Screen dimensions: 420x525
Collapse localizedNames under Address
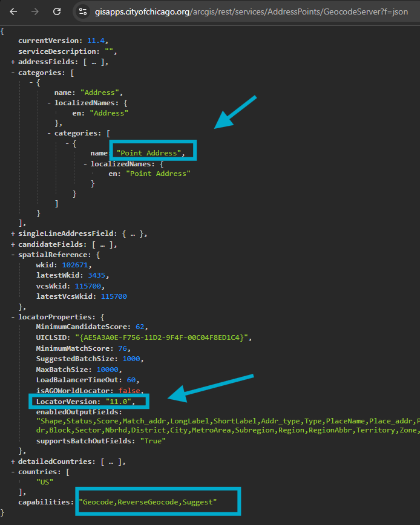coord(49,103)
